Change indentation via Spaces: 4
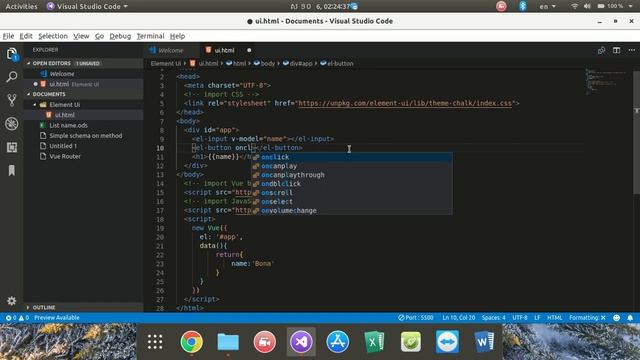 [x=493, y=318]
